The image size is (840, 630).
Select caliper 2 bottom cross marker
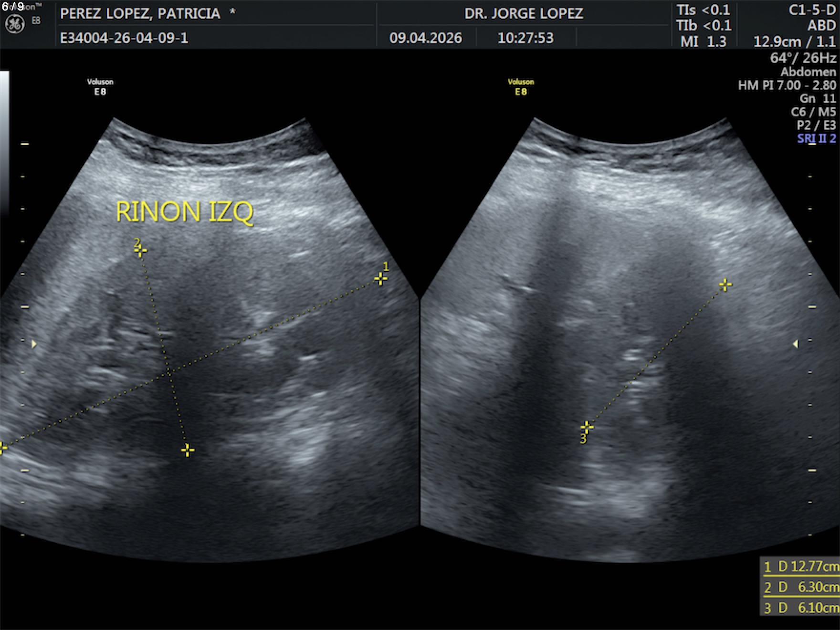coord(188,450)
